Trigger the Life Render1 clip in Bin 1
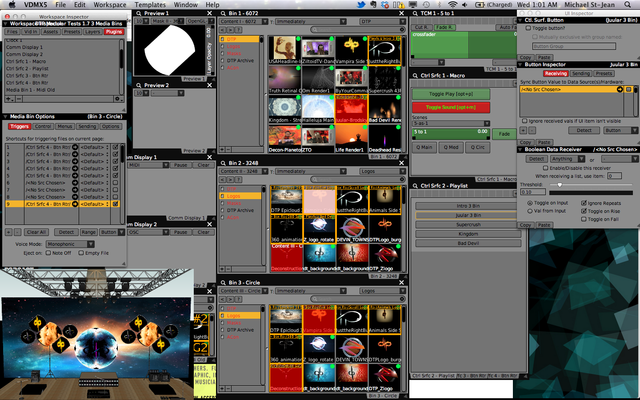The width and height of the screenshot is (640, 400). [351, 138]
